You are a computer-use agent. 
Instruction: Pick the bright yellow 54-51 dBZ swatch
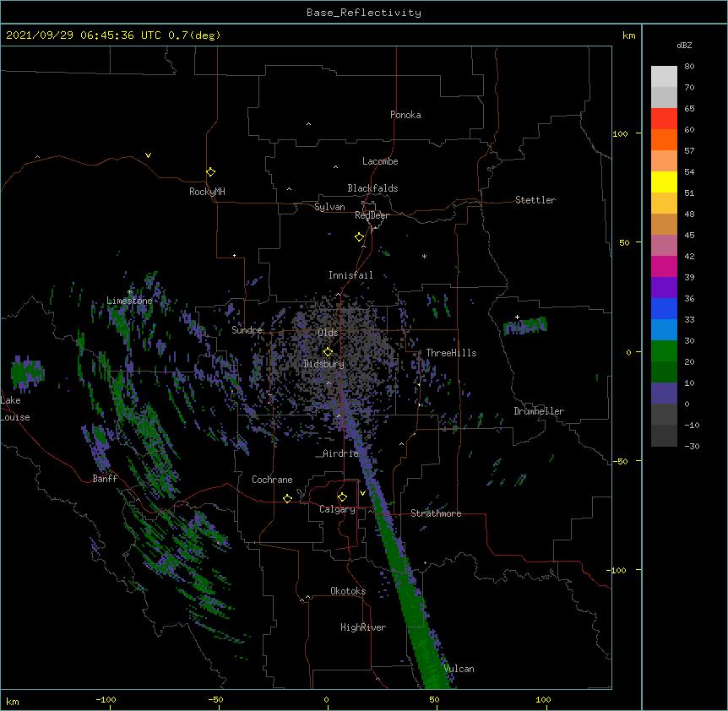pyautogui.click(x=664, y=182)
